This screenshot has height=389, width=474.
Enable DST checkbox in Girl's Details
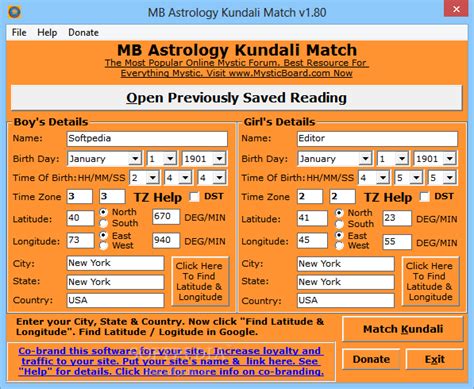[x=424, y=197]
